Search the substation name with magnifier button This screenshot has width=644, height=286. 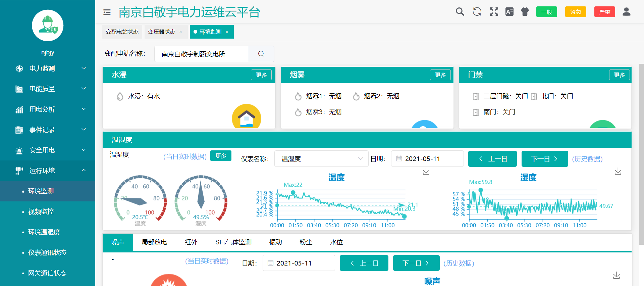[261, 54]
